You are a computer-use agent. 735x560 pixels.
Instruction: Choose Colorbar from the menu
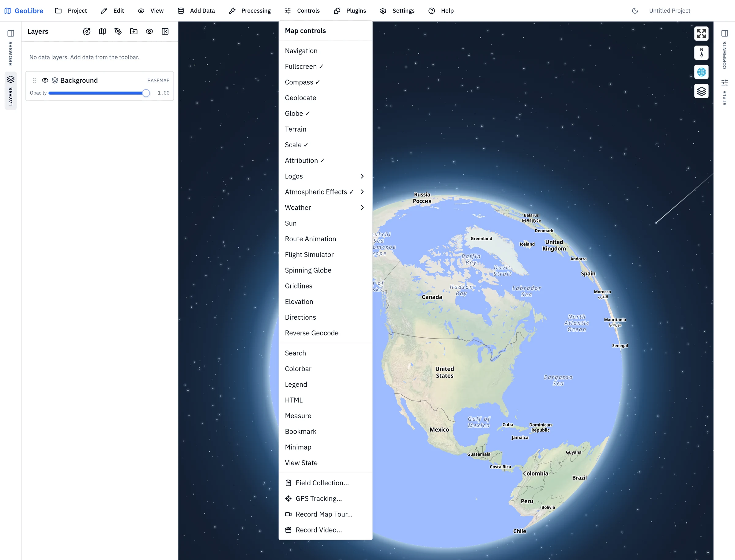click(325, 369)
